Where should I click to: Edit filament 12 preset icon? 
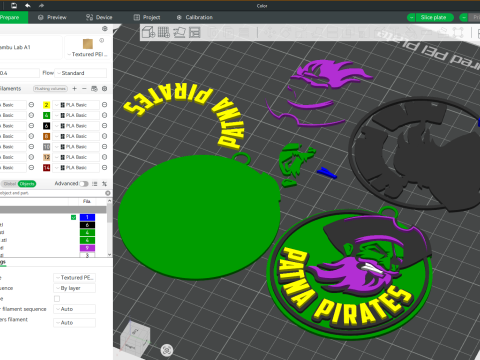pos(104,157)
